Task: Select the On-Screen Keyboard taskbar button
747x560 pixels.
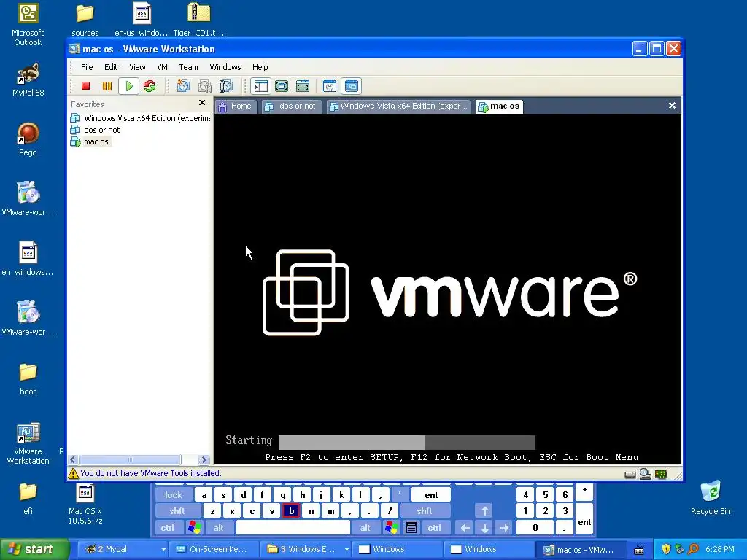Action: (213, 550)
